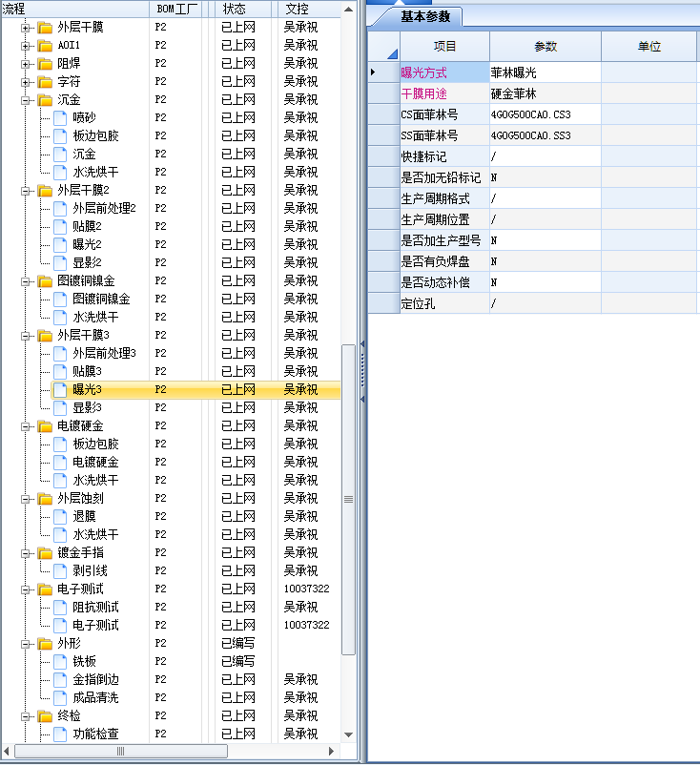Image resolution: width=700 pixels, height=765 pixels.
Task: Click the 10037322 cell in 电子测试 folder row
Action: (307, 589)
